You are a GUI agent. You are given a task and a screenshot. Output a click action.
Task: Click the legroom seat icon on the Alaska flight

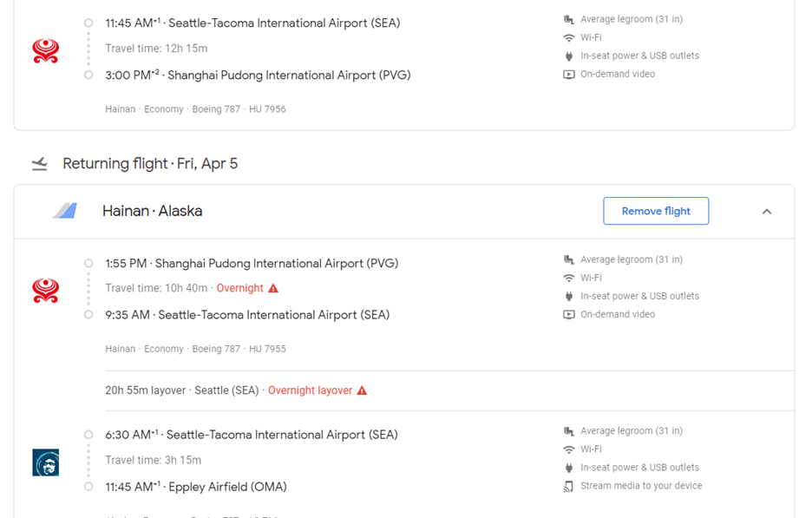[569, 431]
